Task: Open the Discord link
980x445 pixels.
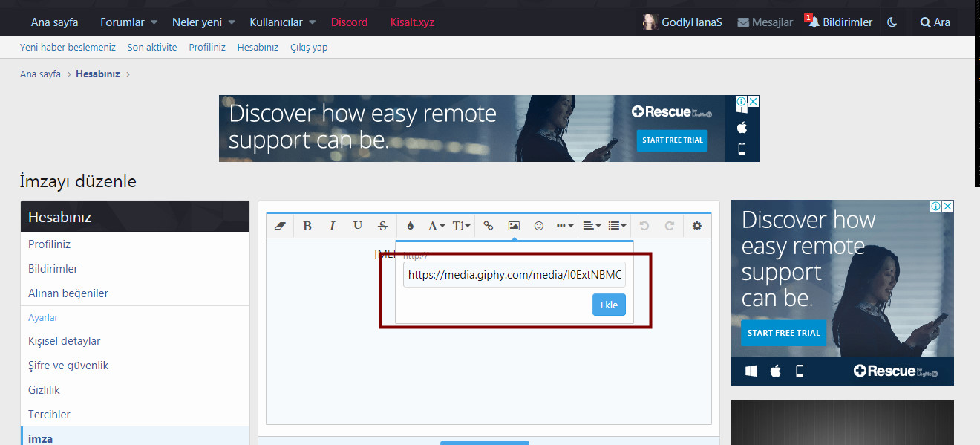Action: click(x=350, y=22)
